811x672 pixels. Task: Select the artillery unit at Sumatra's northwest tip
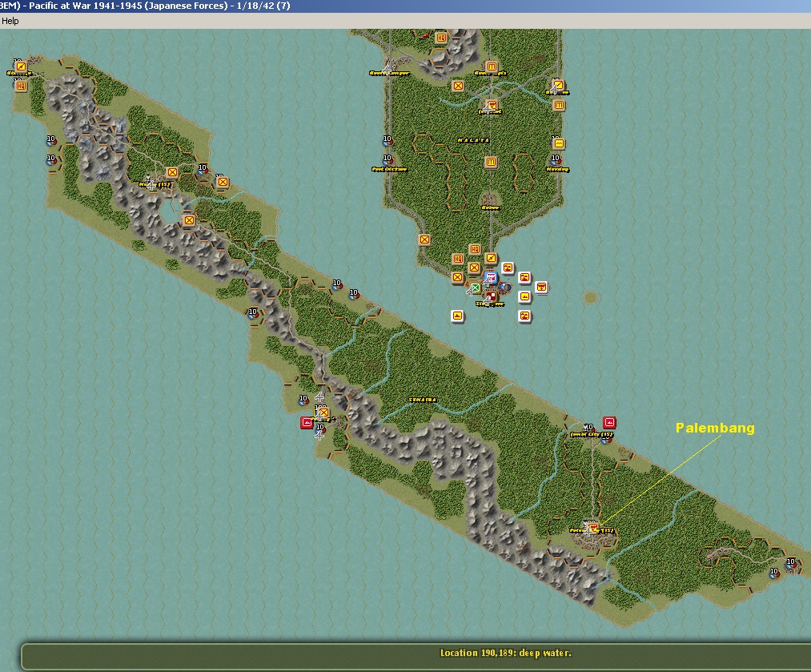coord(21,66)
